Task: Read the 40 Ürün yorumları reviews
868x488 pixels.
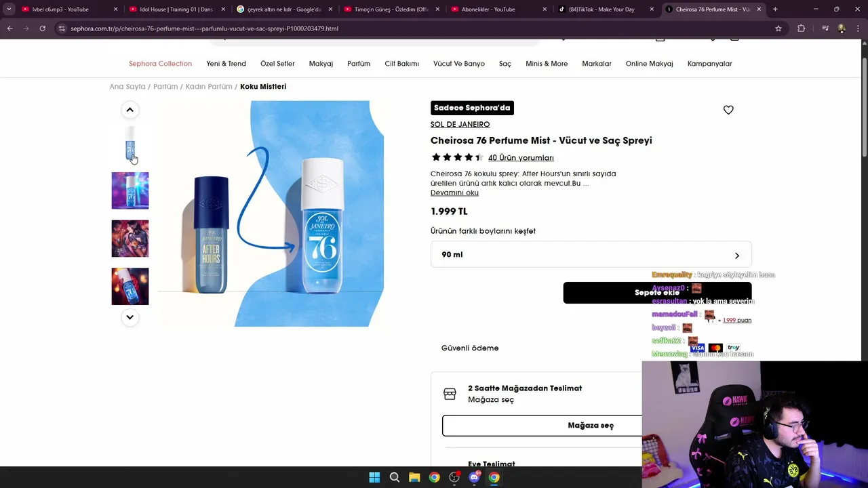Action: 521,158
